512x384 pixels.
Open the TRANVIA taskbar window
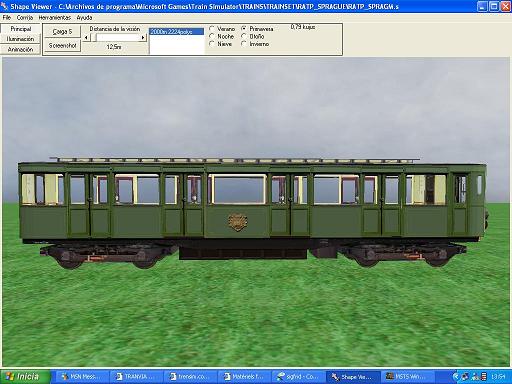click(136, 377)
